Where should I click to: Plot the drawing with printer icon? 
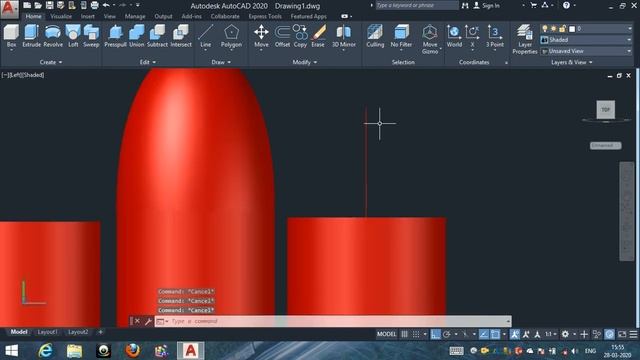(94, 5)
